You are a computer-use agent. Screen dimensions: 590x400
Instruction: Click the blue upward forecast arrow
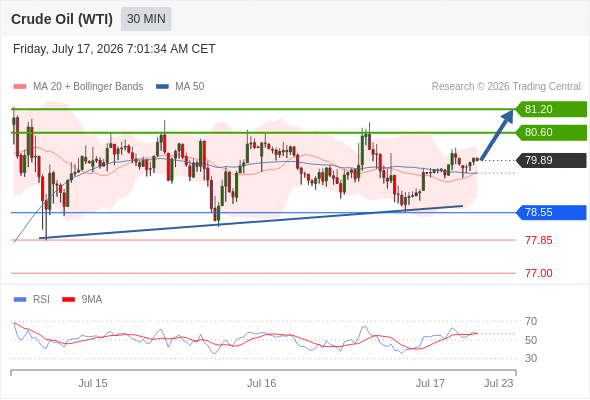(x=497, y=135)
